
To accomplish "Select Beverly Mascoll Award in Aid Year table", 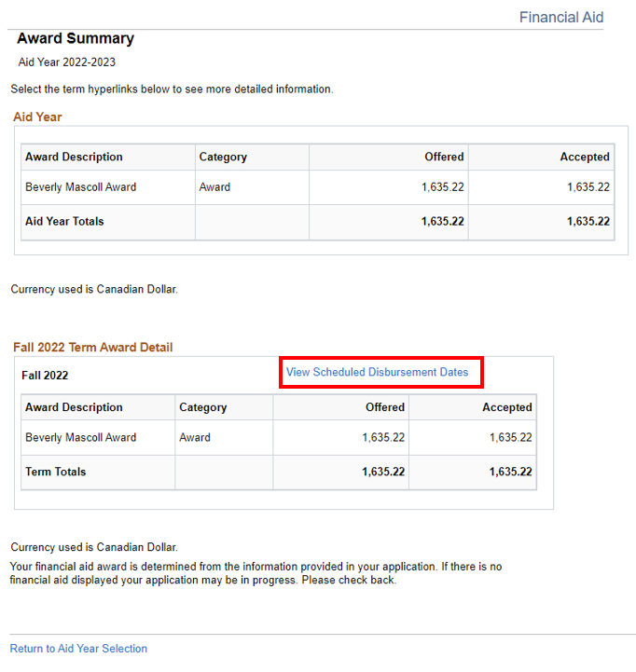I will point(80,187).
